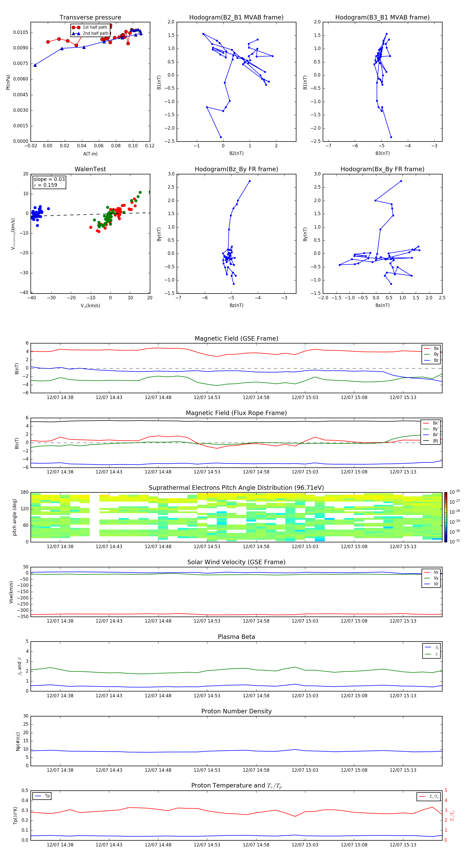Click '12/07 15:13' tick under proton temperature plot

[403, 845]
